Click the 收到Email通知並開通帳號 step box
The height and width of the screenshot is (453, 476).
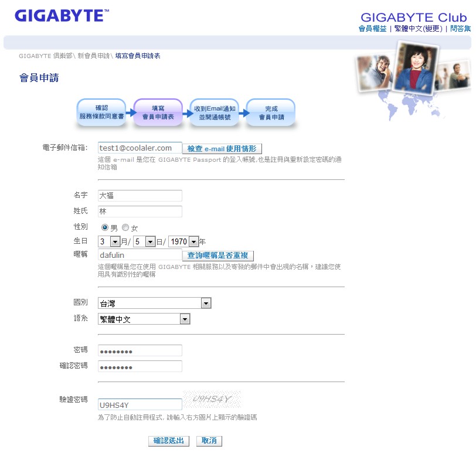coord(215,113)
